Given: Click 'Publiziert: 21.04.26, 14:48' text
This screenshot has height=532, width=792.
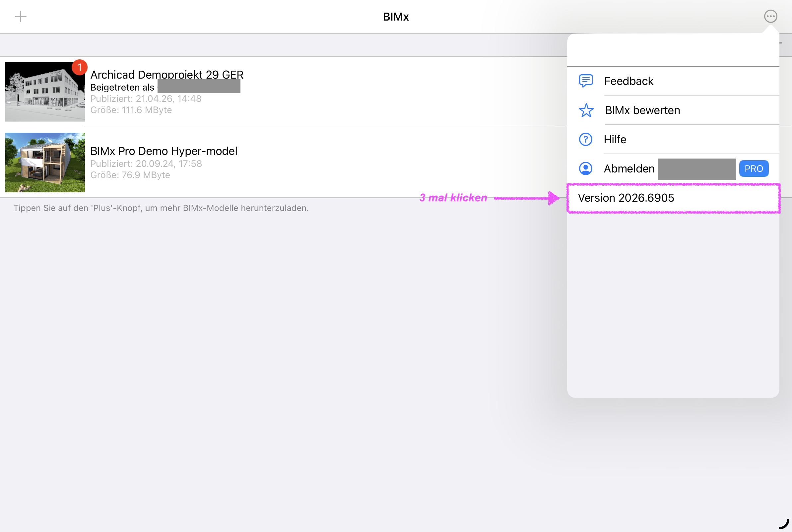Looking at the screenshot, I should tap(146, 99).
